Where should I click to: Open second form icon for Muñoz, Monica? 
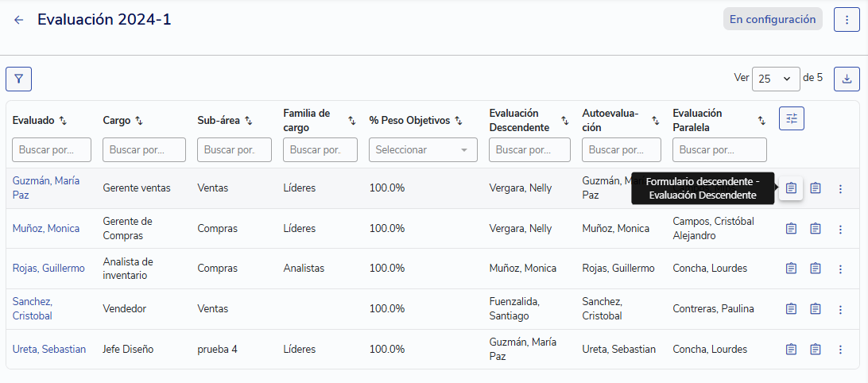click(x=816, y=229)
